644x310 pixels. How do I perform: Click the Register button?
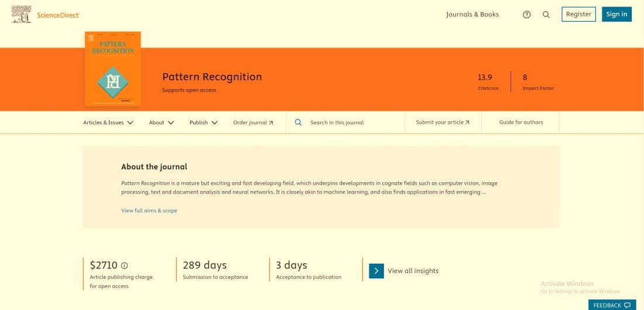(x=578, y=14)
